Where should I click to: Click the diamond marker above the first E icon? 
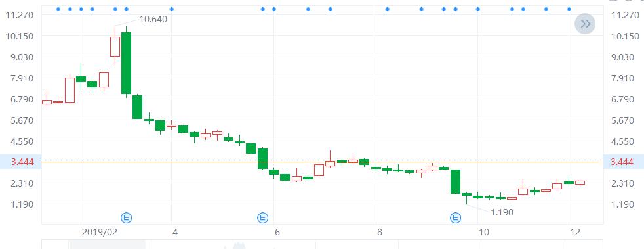tap(126, 9)
